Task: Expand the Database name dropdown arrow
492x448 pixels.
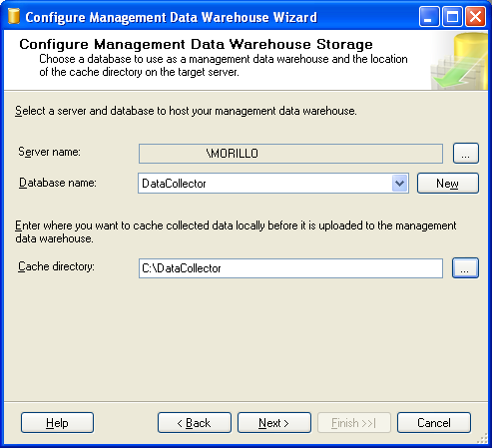Action: 399,183
